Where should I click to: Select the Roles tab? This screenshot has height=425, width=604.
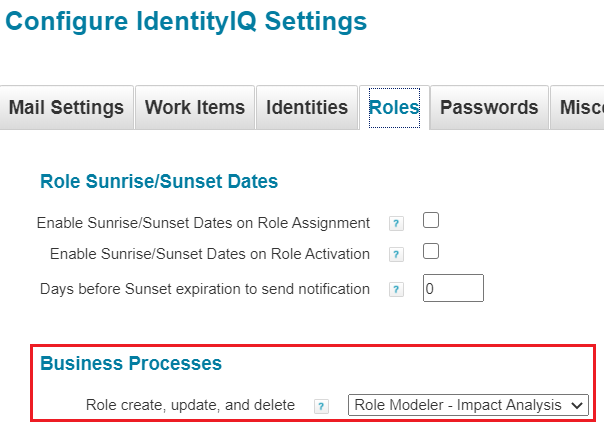click(394, 108)
